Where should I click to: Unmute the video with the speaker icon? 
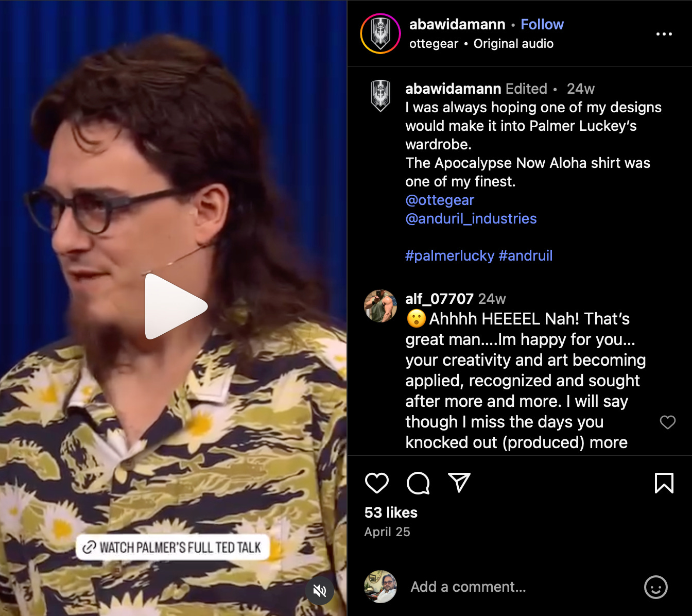tap(320, 590)
